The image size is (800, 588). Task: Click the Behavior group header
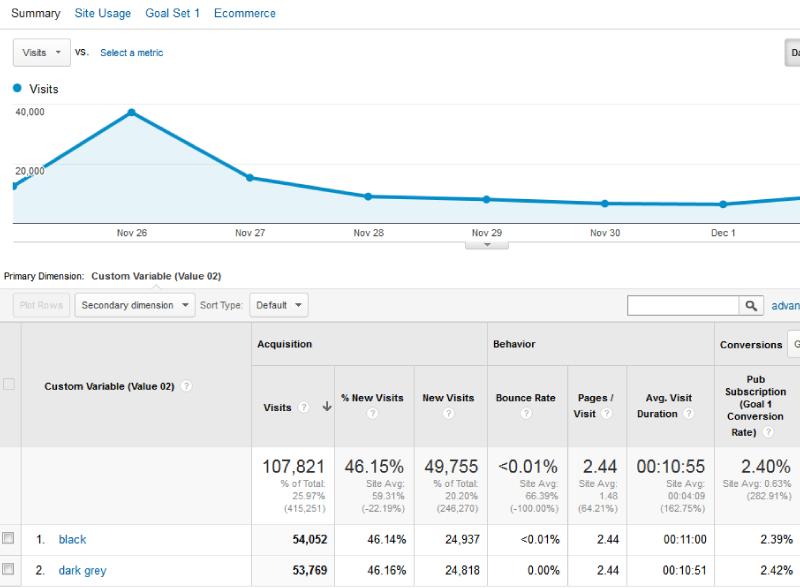[x=514, y=344]
